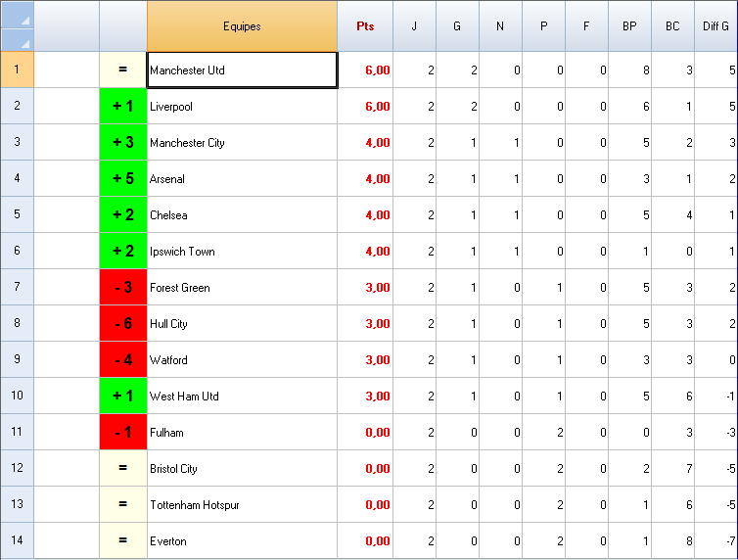Click Forest Green's red -3 color cell
The height and width of the screenshot is (560, 738).
[x=123, y=288]
